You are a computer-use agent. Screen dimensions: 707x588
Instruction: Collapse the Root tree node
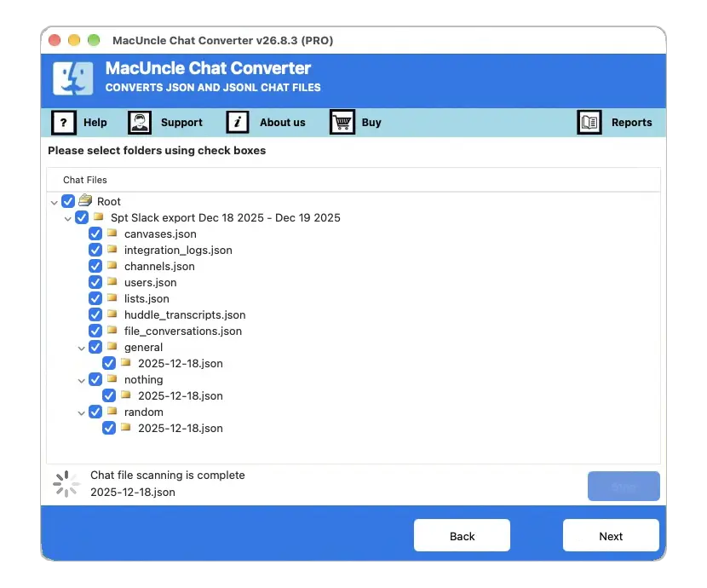point(55,203)
